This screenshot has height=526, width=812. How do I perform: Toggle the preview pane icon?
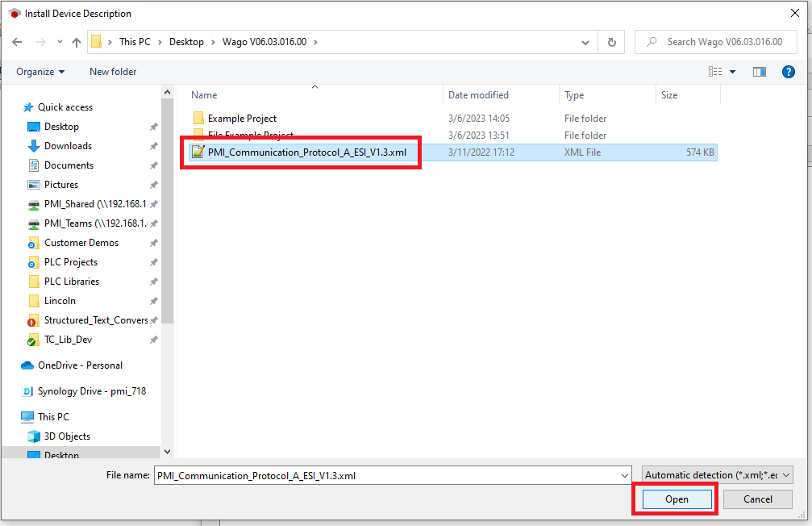pyautogui.click(x=759, y=72)
